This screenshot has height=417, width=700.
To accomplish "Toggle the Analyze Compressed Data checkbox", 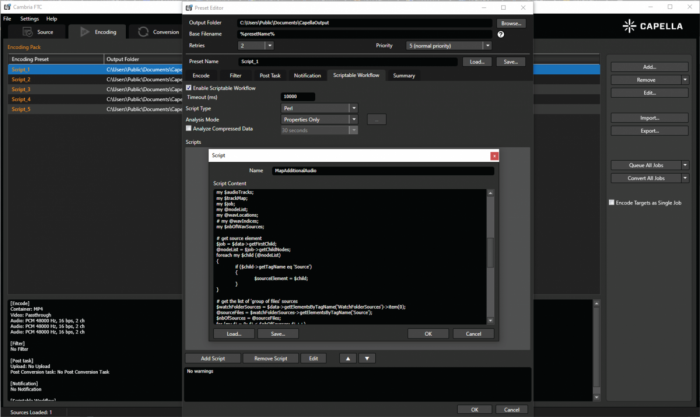I will pyautogui.click(x=188, y=129).
